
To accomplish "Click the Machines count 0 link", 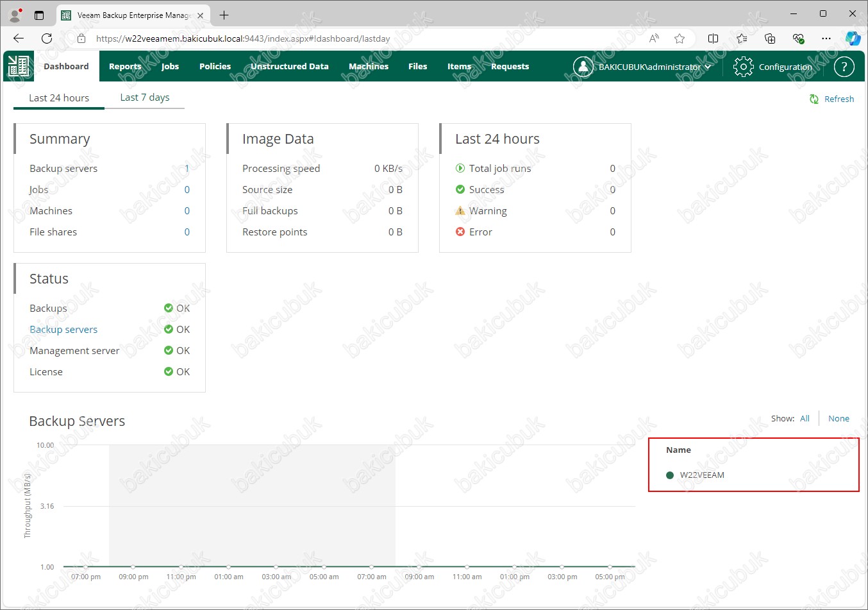I will pyautogui.click(x=187, y=210).
